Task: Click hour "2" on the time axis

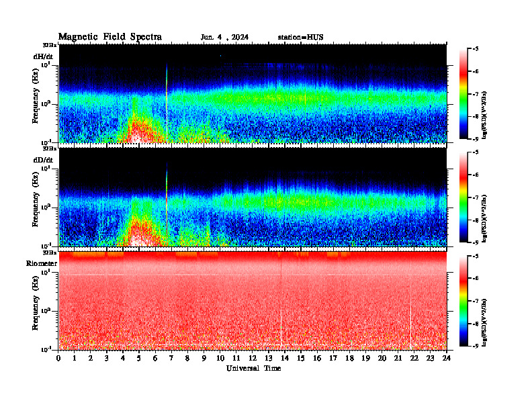Action: click(91, 358)
